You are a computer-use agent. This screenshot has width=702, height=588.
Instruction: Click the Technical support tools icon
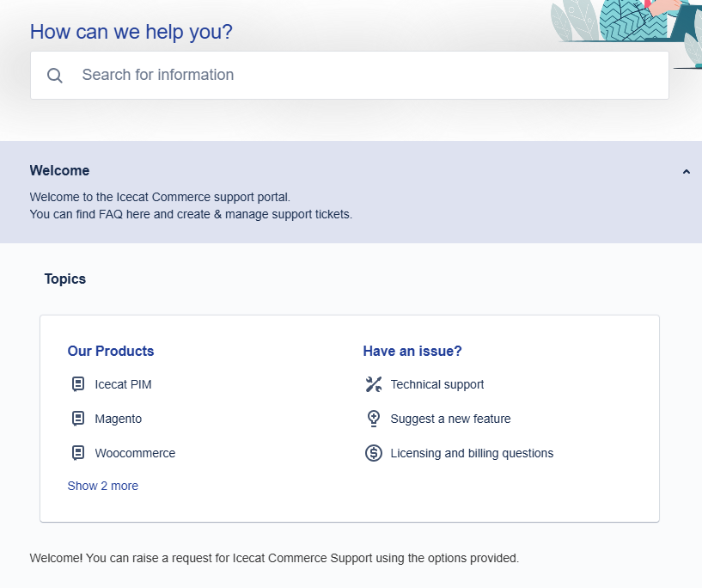click(x=374, y=384)
